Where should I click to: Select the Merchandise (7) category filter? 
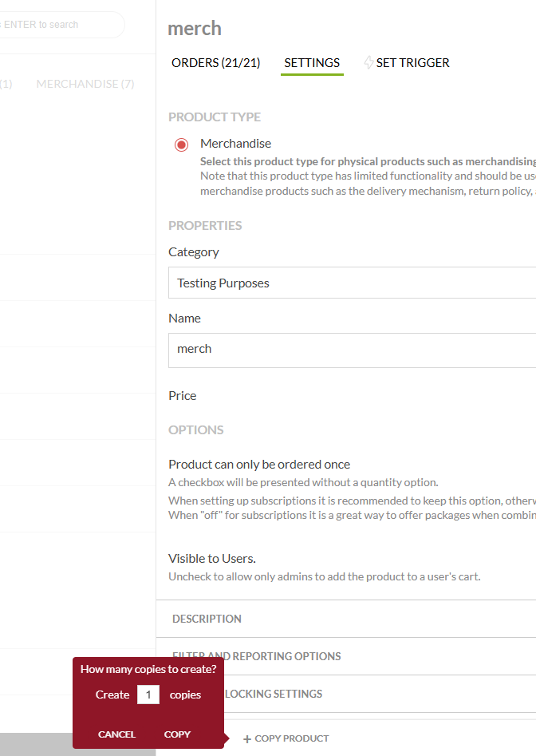(85, 84)
